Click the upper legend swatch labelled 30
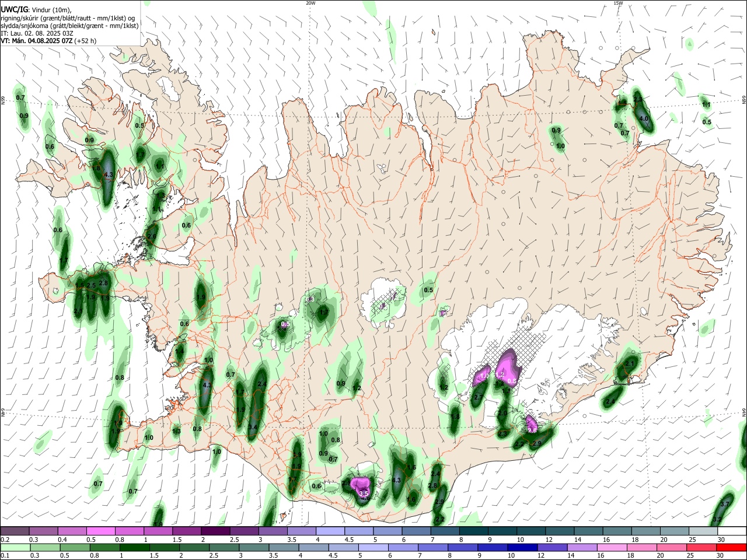The width and height of the screenshot is (747, 560). point(732,531)
